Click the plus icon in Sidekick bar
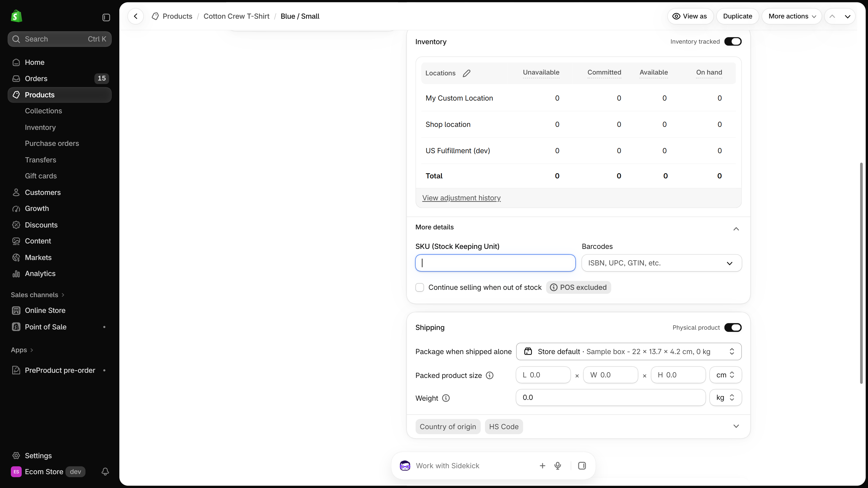This screenshot has height=488, width=868. (542, 465)
